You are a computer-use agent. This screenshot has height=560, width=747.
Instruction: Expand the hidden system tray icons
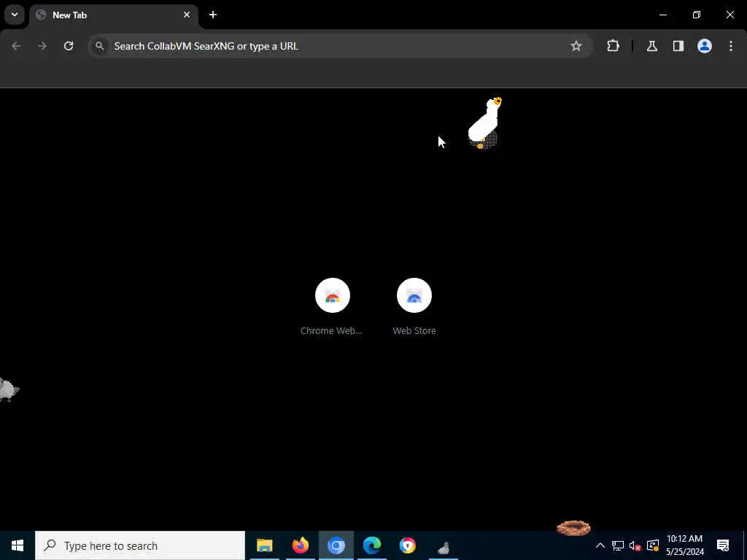click(x=600, y=545)
